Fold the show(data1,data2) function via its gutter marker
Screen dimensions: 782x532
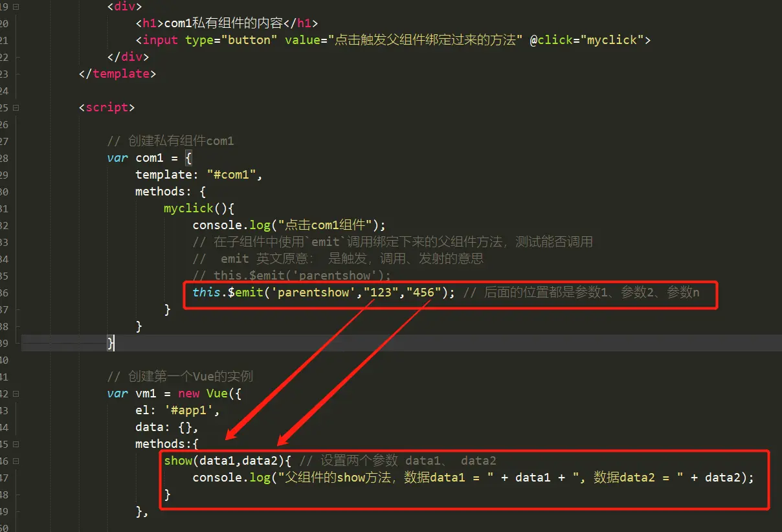pyautogui.click(x=16, y=461)
